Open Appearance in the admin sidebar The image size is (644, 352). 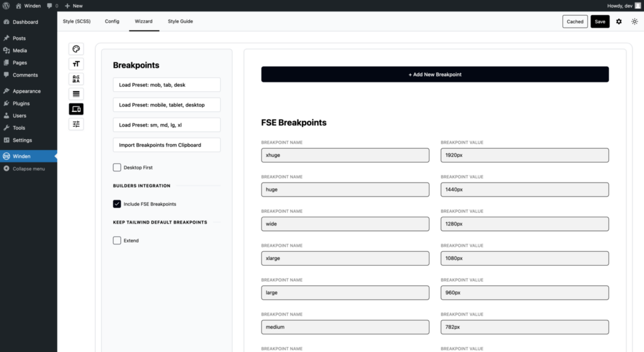coord(26,91)
